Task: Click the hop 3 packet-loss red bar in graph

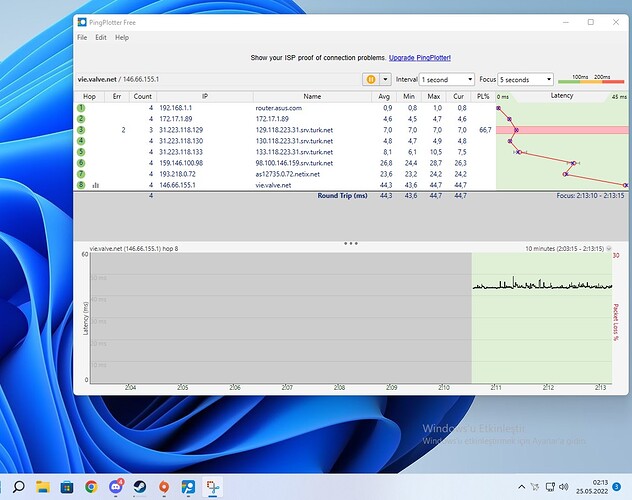Action: click(562, 130)
